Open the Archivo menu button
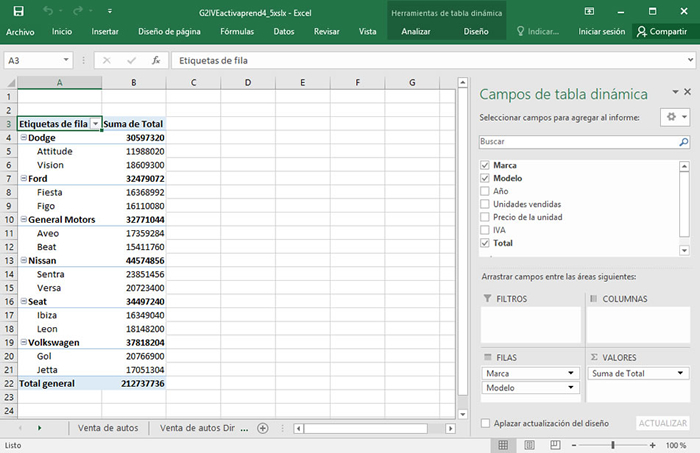 coord(21,31)
